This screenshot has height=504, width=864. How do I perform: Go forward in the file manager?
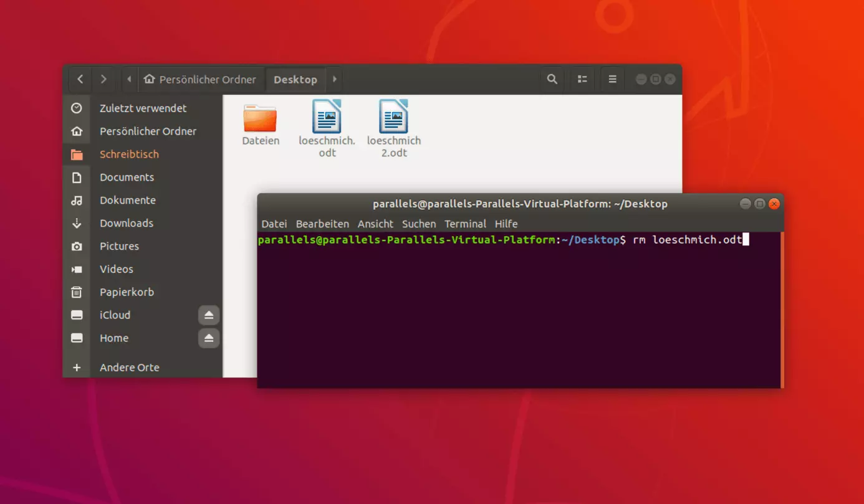(x=103, y=79)
